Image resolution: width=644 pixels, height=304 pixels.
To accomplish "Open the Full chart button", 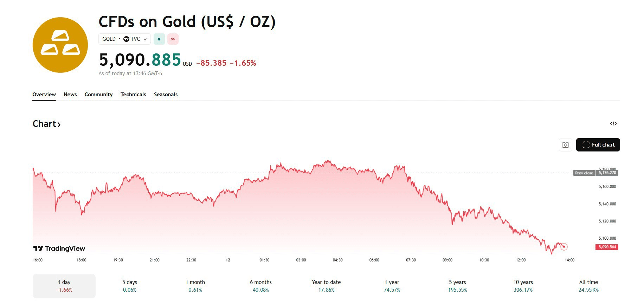I will pos(598,145).
